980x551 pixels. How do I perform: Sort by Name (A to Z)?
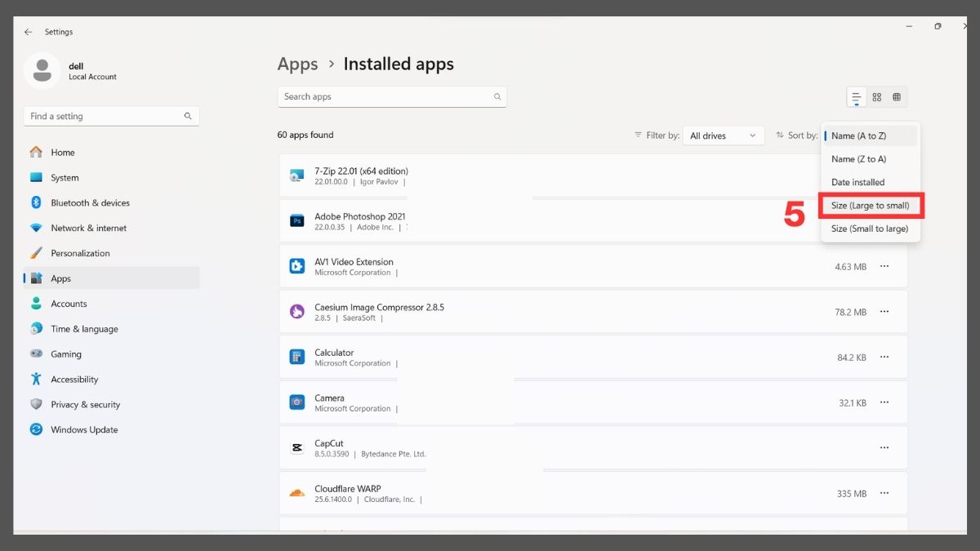pyautogui.click(x=871, y=136)
